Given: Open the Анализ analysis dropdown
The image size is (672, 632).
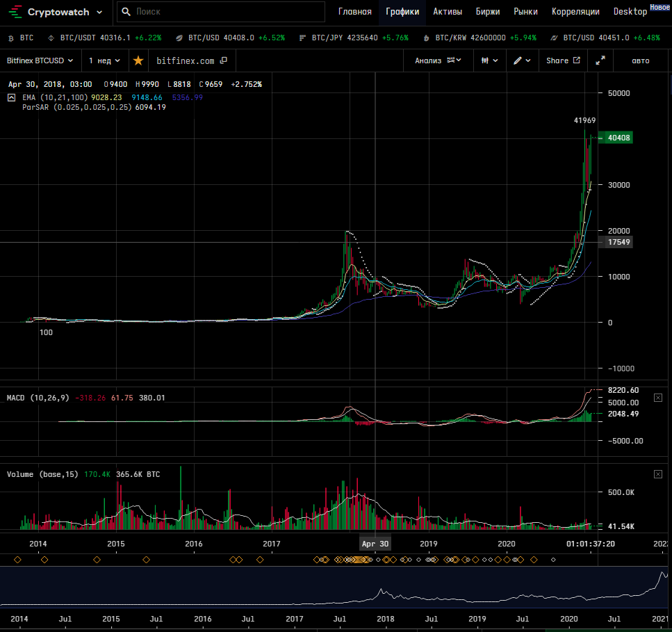Looking at the screenshot, I should (x=438, y=60).
